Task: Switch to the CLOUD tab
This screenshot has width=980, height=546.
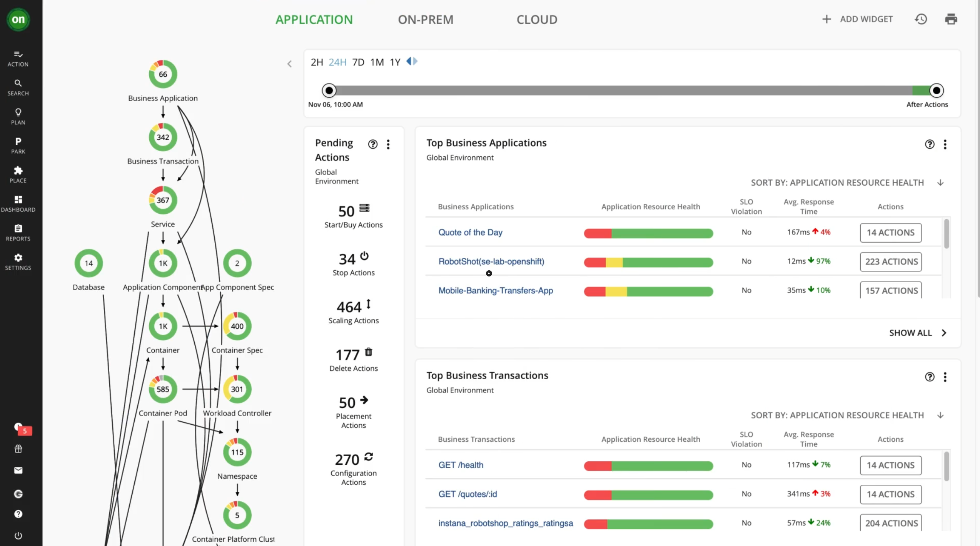Action: tap(537, 19)
